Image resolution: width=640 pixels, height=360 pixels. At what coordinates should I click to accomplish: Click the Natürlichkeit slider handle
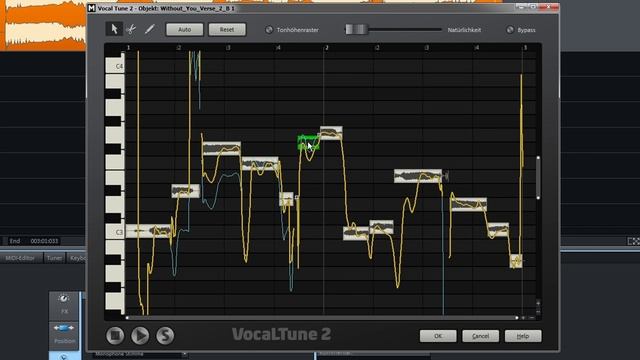tap(356, 29)
